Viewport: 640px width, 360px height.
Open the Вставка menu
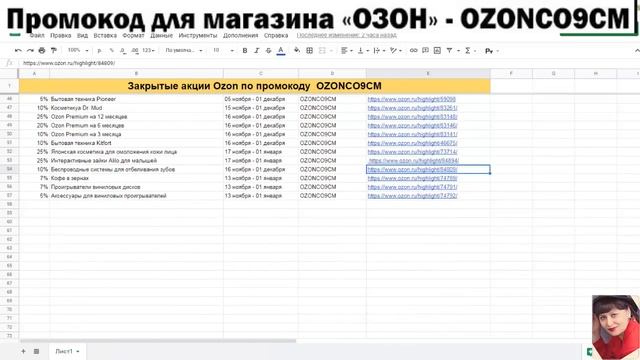[105, 36]
